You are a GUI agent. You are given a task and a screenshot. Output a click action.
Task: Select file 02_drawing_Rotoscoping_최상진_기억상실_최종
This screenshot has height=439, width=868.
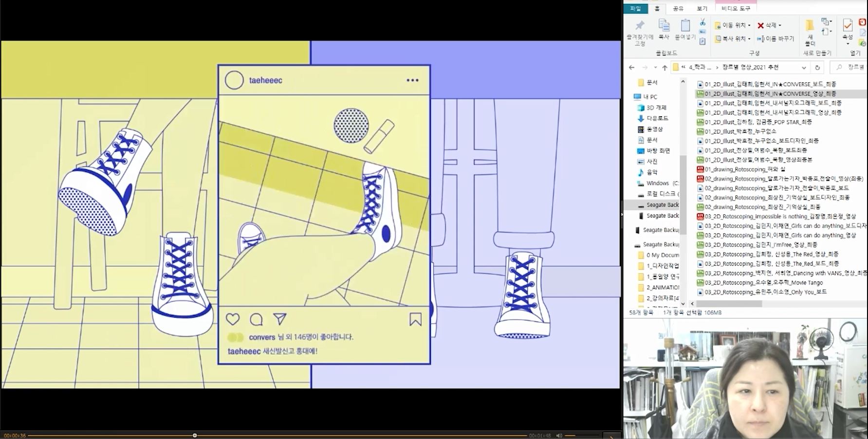tap(758, 207)
